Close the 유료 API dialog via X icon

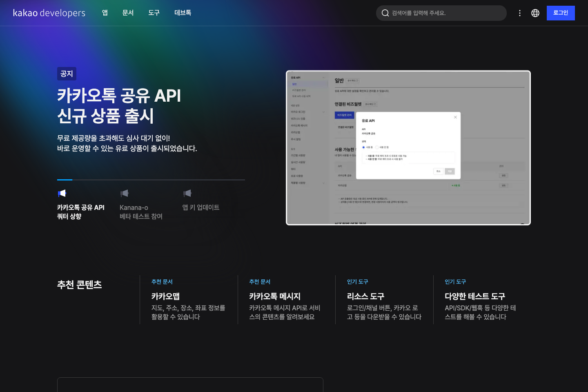tap(455, 117)
